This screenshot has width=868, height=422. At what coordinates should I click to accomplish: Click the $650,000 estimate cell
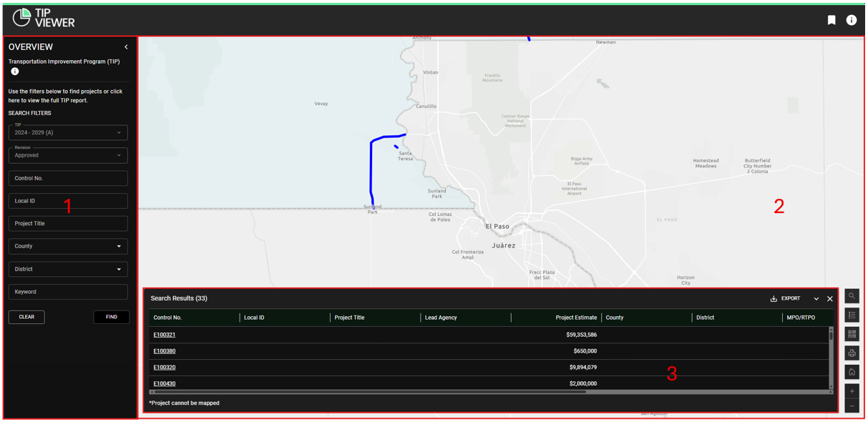coord(585,351)
